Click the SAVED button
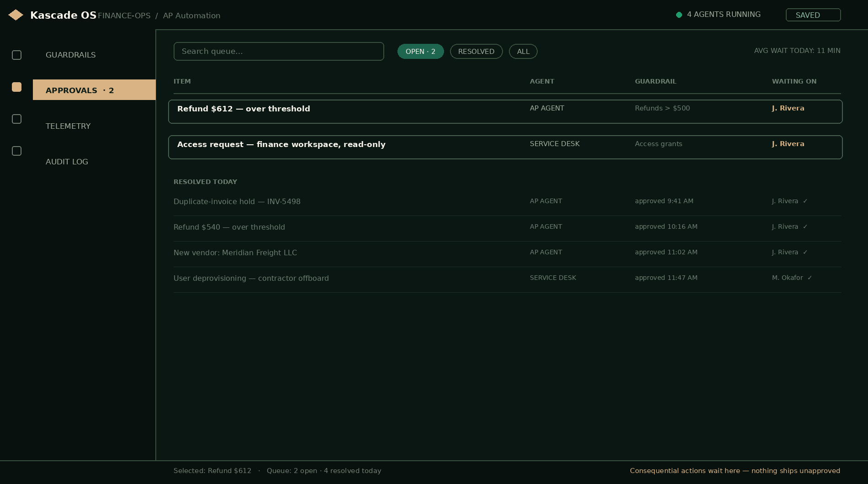868x484 pixels. pos(813,15)
